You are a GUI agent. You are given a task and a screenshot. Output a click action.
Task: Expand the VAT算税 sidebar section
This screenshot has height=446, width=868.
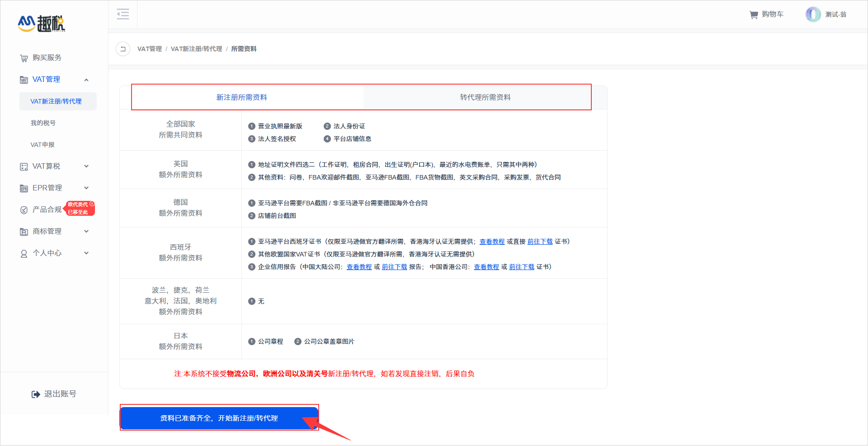point(86,166)
